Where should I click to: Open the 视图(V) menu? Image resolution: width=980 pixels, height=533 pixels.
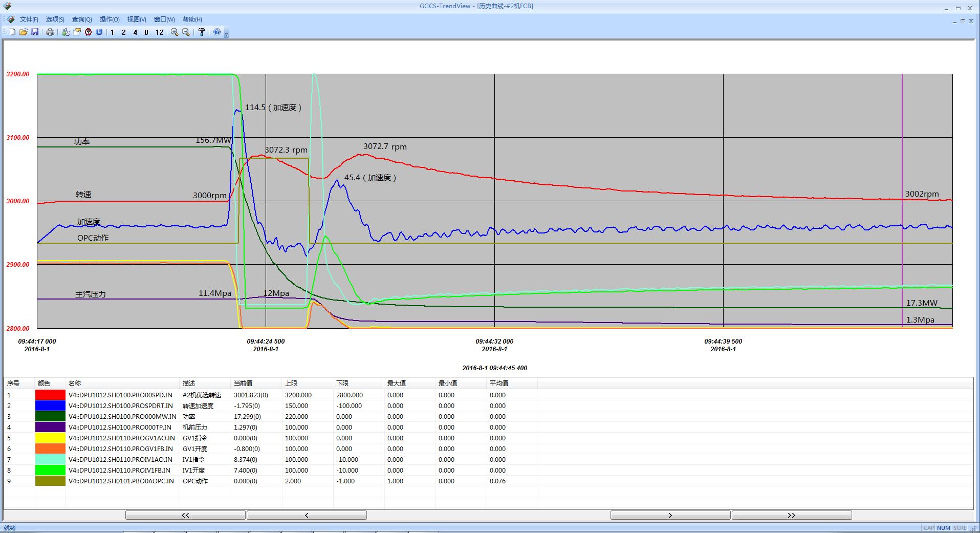pos(137,19)
